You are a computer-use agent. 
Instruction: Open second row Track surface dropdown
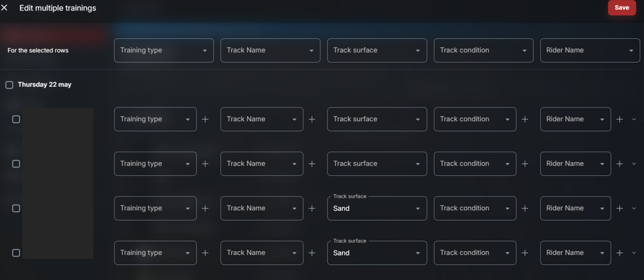click(x=377, y=163)
